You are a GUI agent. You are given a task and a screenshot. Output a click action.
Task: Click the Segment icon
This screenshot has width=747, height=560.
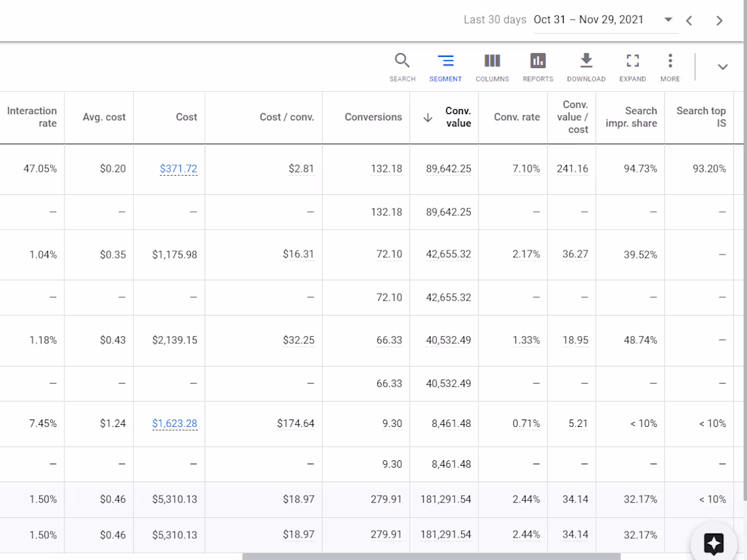coord(445,67)
